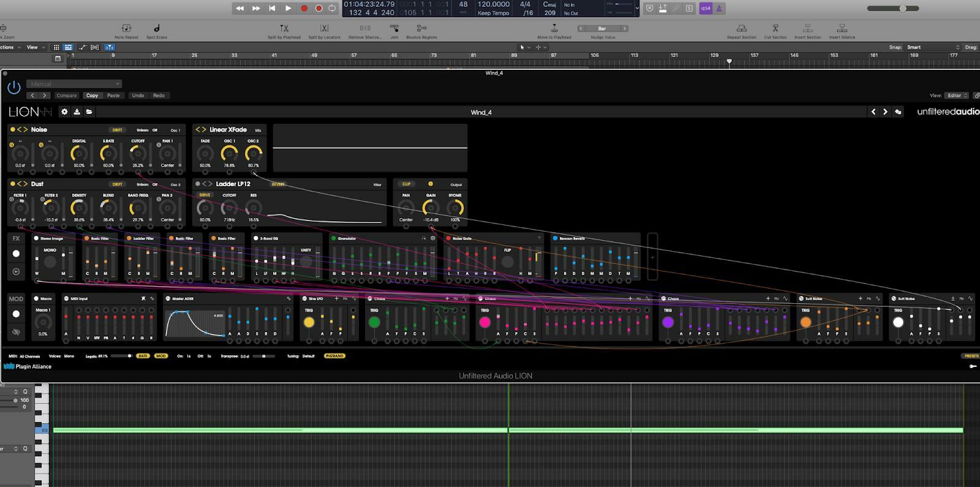Open the secondary crosshair tool dropdown
The image size is (980, 487).
point(541,47)
